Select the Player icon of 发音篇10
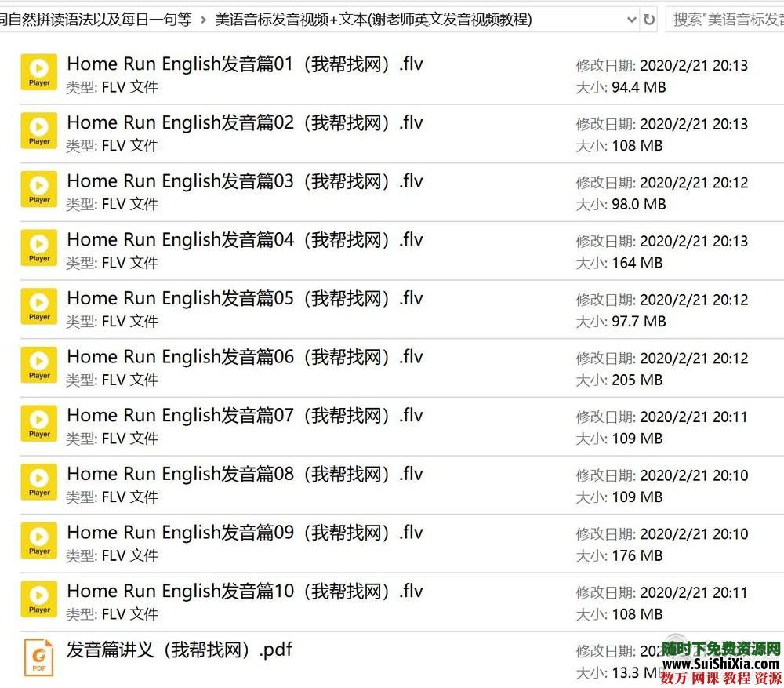The image size is (784, 688). (x=38, y=598)
